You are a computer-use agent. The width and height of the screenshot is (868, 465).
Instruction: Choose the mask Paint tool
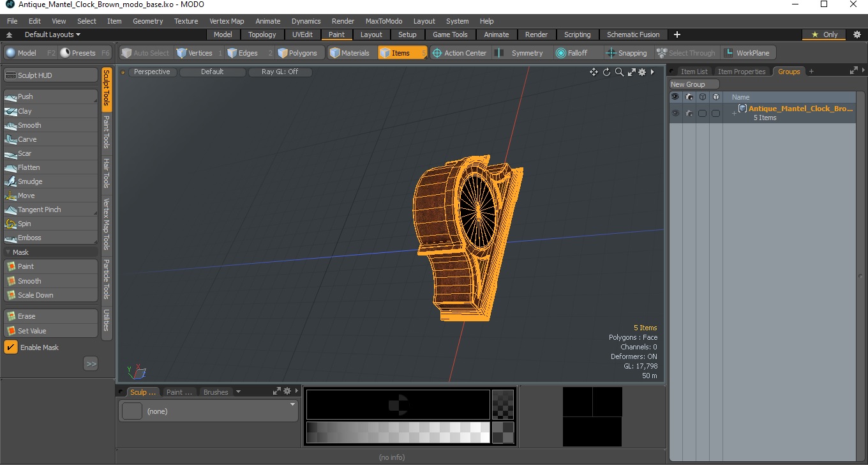[x=50, y=266]
